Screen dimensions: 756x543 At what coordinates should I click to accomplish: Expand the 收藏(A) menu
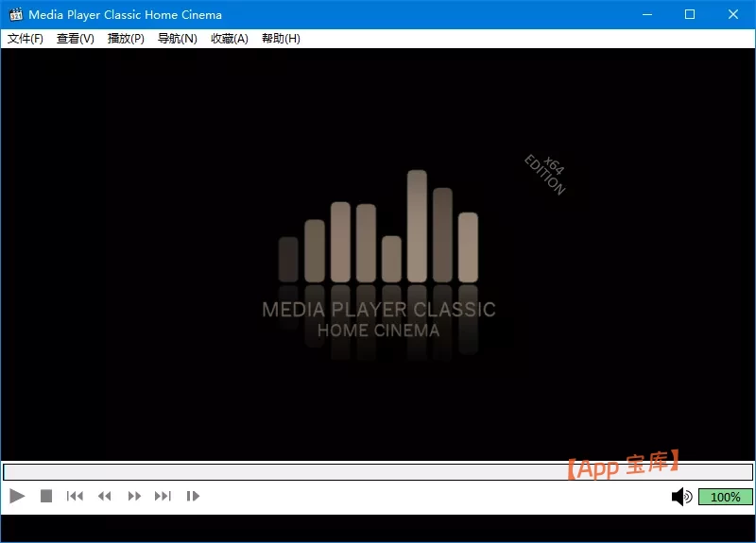pyautogui.click(x=229, y=39)
